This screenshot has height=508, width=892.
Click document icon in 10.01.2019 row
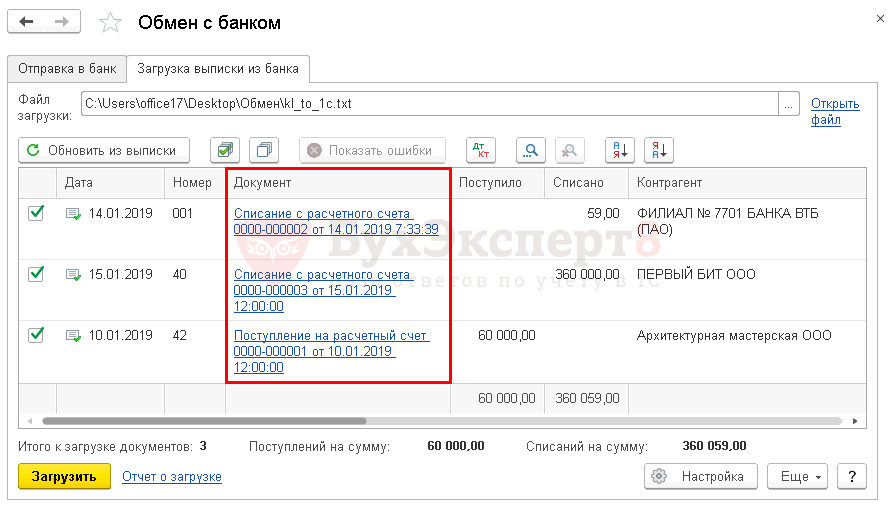73,336
